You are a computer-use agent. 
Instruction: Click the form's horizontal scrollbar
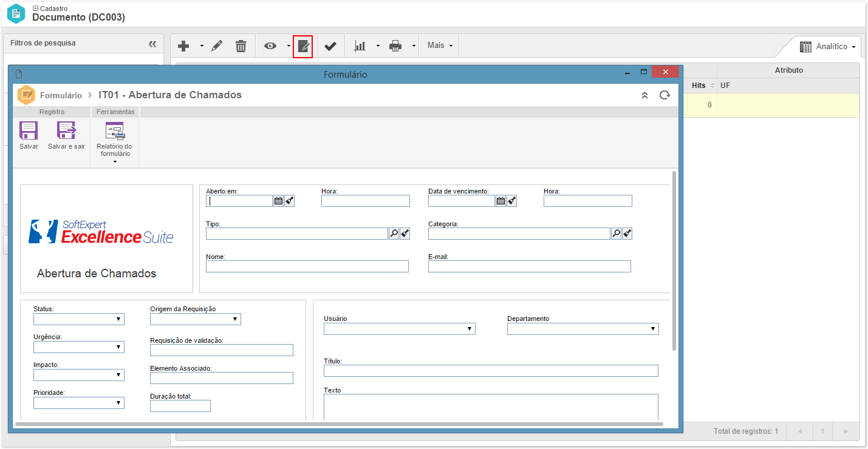tap(340, 424)
